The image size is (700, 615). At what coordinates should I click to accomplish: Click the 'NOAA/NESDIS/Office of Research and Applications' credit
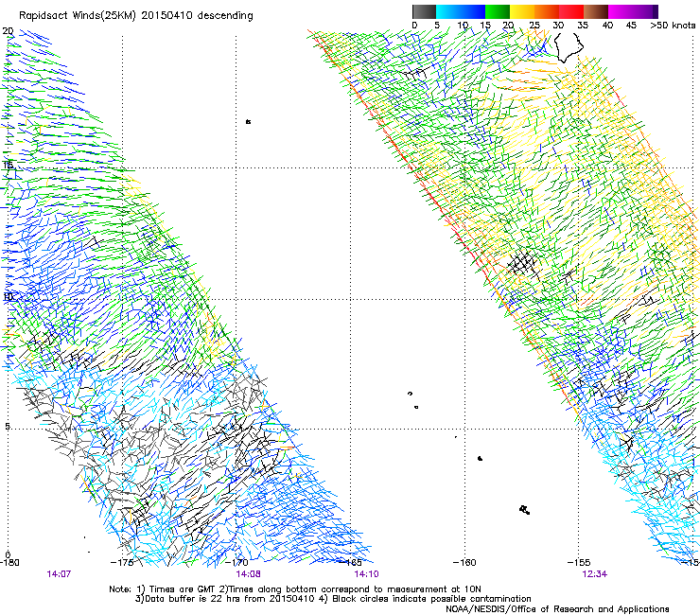[557, 609]
